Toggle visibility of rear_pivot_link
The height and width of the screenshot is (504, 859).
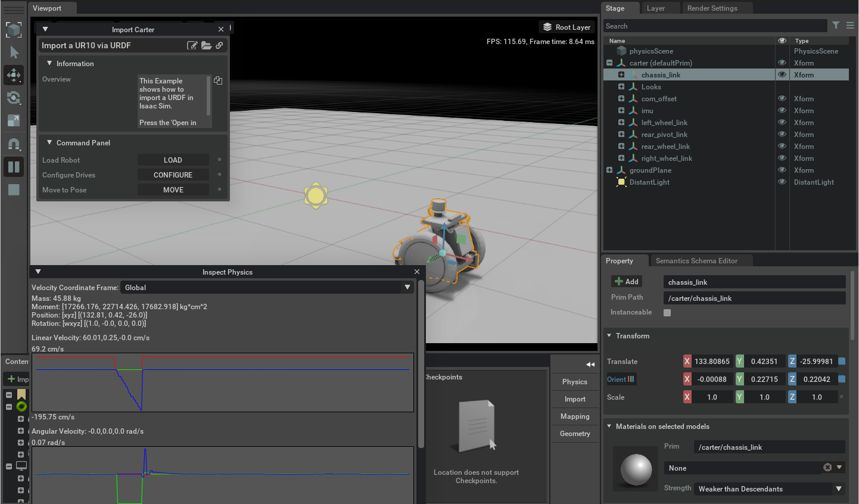[782, 134]
